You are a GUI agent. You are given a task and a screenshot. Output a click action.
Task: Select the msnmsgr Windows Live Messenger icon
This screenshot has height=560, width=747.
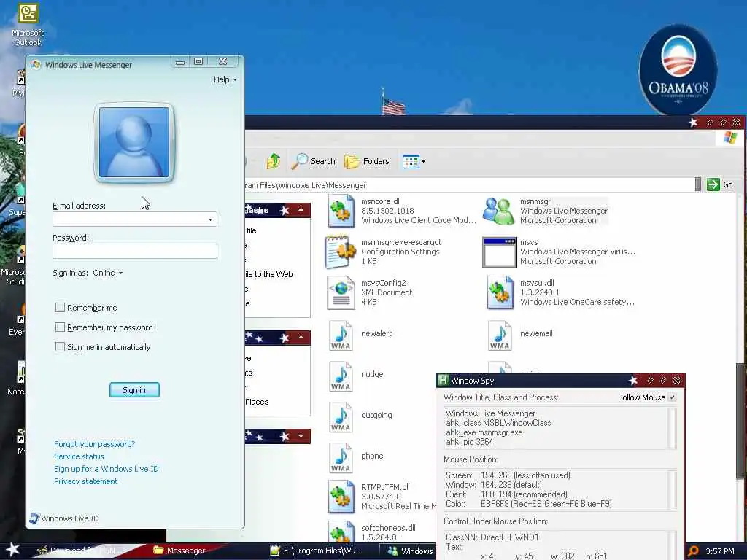[x=498, y=211]
